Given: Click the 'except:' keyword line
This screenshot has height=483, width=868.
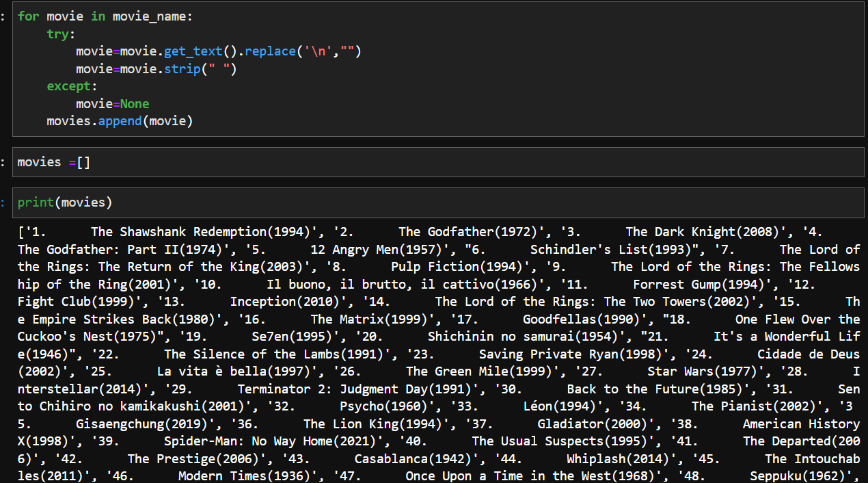Looking at the screenshot, I should click(72, 86).
